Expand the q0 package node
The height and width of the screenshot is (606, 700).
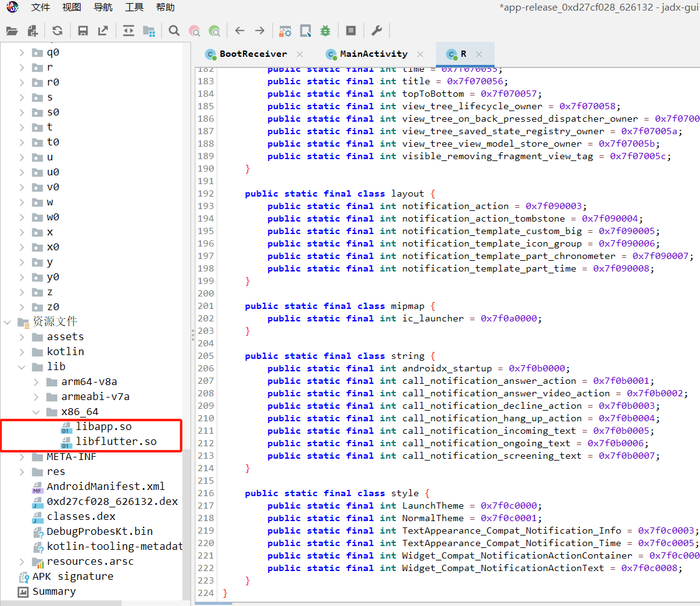click(21, 52)
